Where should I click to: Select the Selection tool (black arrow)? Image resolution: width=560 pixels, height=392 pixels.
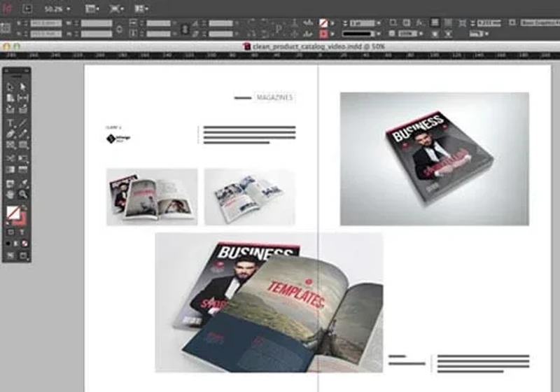point(10,87)
